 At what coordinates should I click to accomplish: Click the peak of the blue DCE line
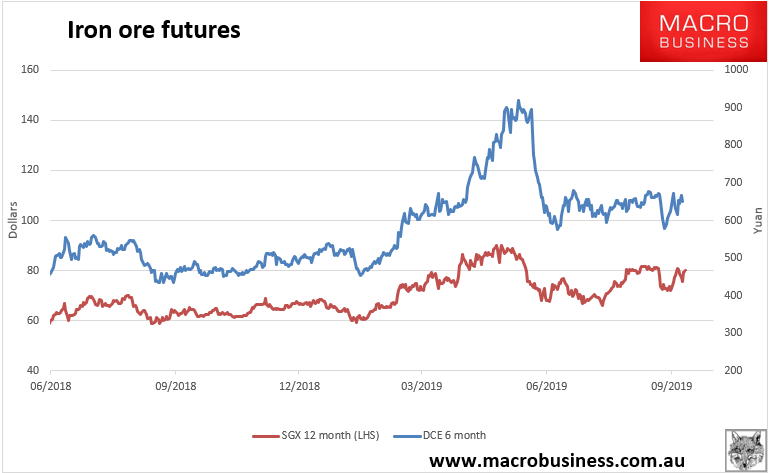click(x=517, y=101)
